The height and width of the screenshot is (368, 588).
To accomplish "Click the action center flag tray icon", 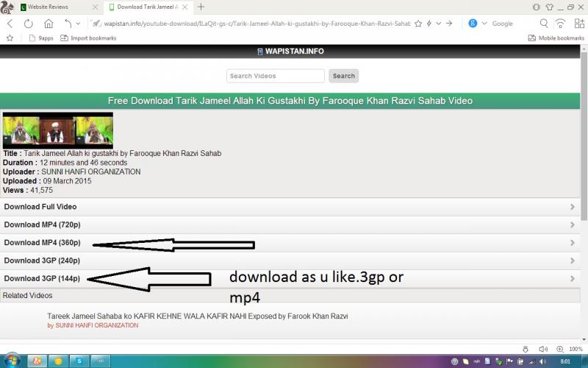I will point(509,361).
